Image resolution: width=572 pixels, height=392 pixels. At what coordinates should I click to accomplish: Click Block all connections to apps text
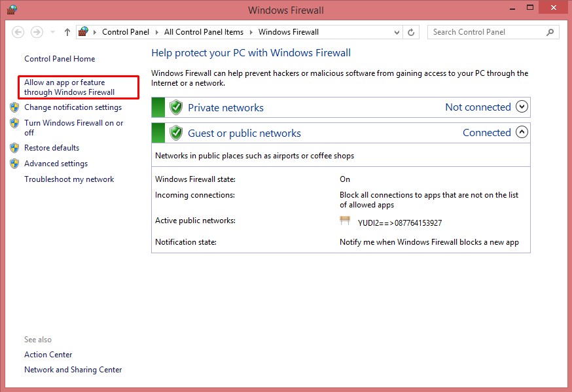click(x=429, y=200)
